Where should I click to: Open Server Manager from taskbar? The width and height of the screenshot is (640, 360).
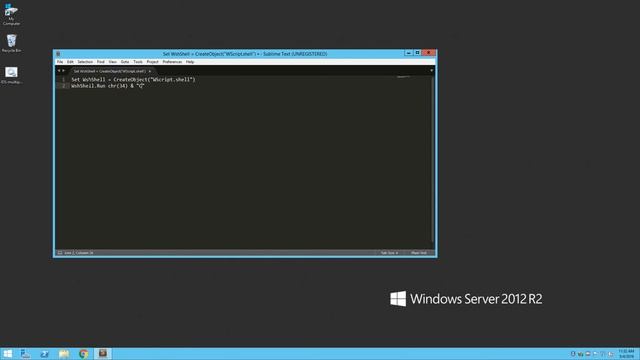25,354
